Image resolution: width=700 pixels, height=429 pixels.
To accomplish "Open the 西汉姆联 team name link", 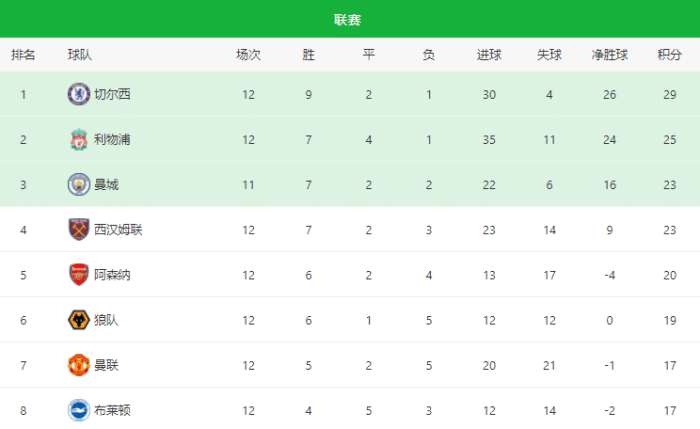I will pos(118,229).
